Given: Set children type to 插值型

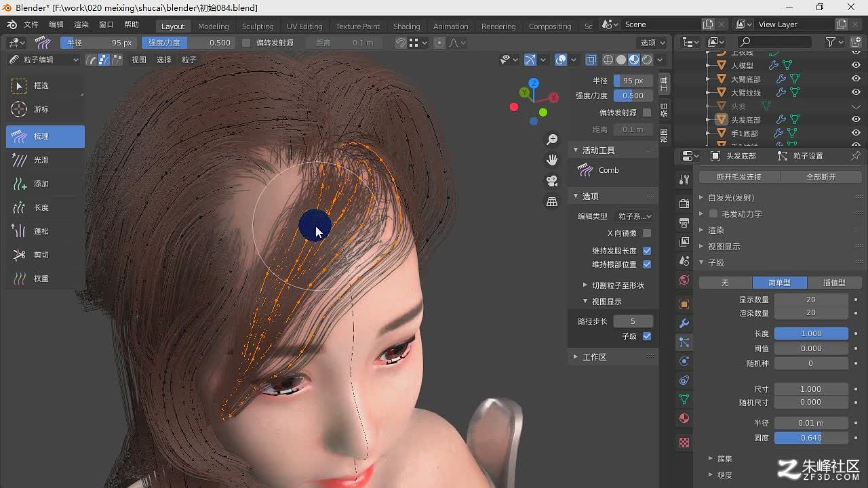Looking at the screenshot, I should (834, 283).
